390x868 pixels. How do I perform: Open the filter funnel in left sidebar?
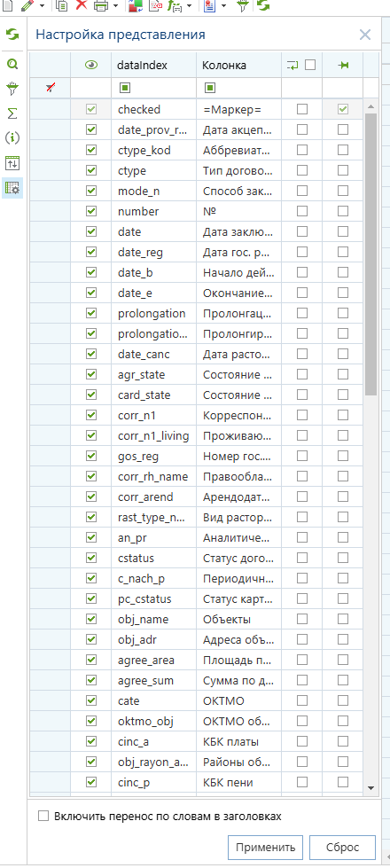click(x=12, y=89)
